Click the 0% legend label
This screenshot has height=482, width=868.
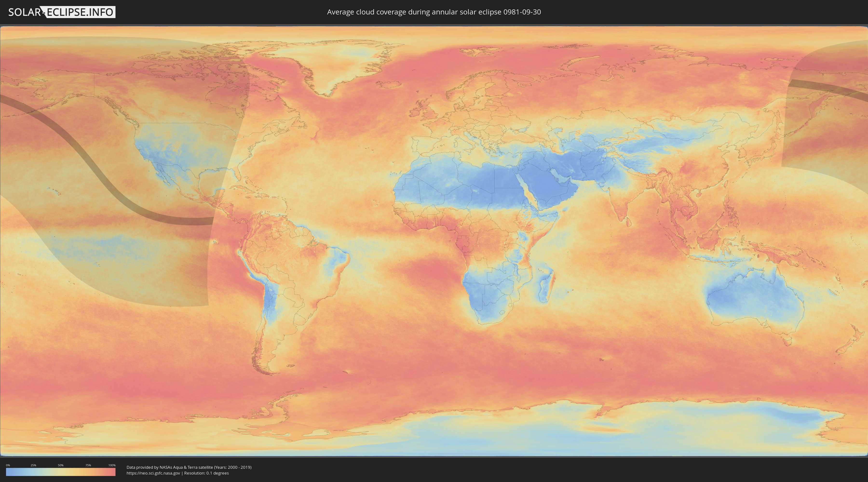pos(8,465)
